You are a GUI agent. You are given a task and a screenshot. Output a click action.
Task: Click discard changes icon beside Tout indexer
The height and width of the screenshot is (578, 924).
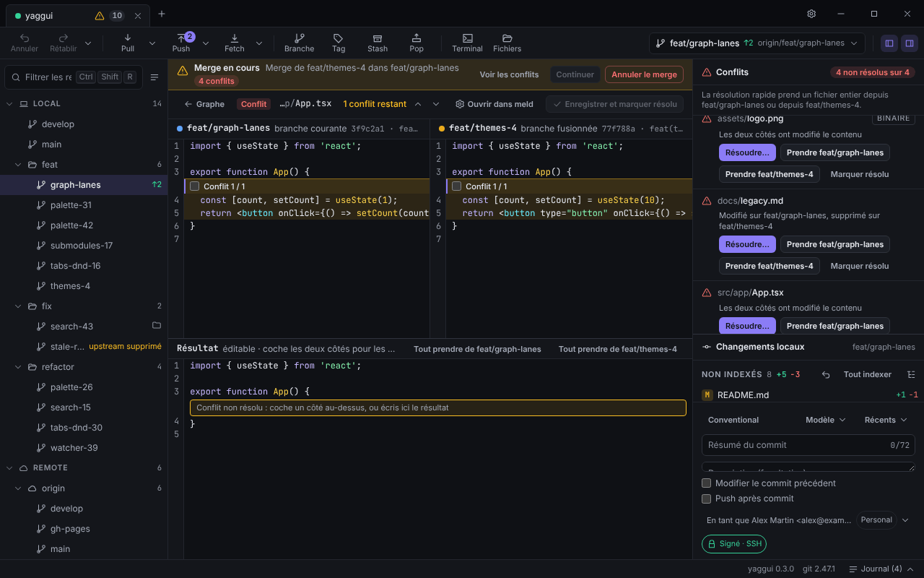(x=827, y=374)
